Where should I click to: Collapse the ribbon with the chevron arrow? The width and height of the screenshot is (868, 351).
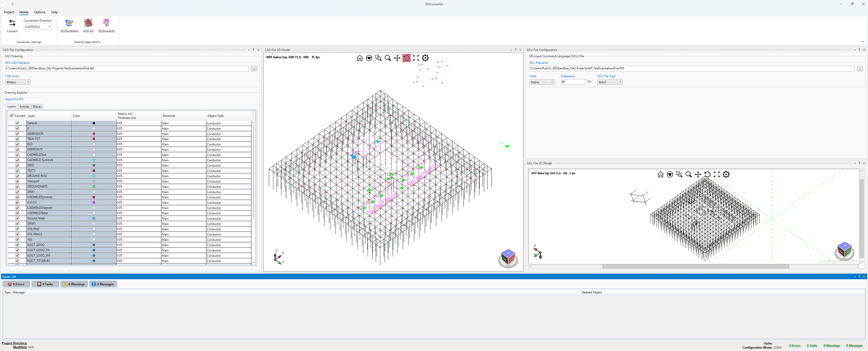click(x=863, y=42)
